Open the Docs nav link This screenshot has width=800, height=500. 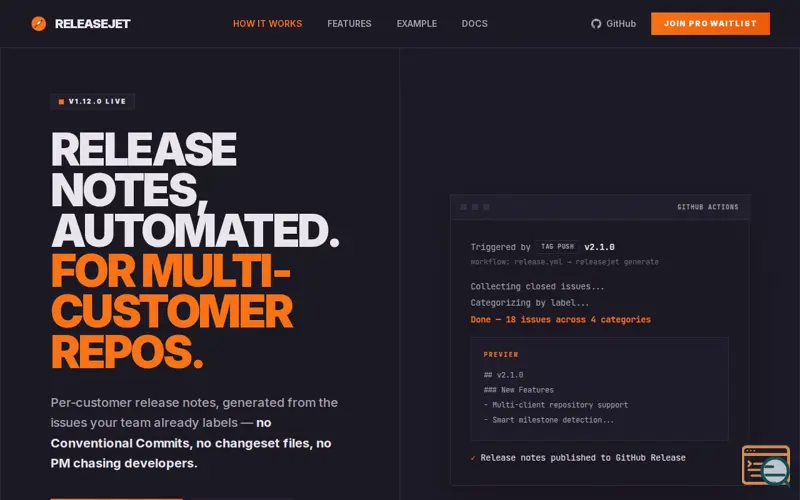pyautogui.click(x=474, y=23)
